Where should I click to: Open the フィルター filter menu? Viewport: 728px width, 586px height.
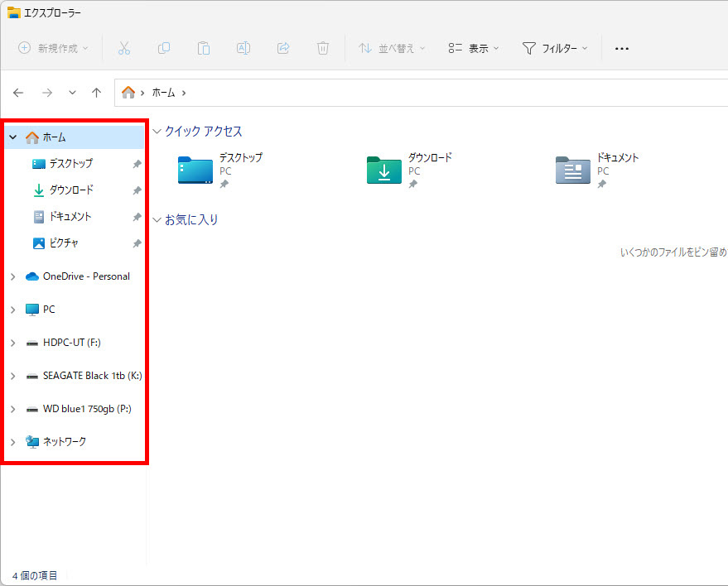(x=555, y=48)
